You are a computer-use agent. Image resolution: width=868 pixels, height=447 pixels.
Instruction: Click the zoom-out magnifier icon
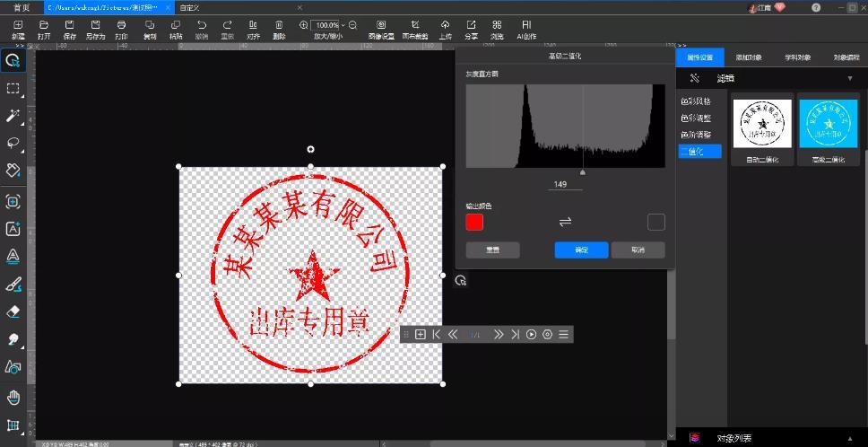[352, 25]
